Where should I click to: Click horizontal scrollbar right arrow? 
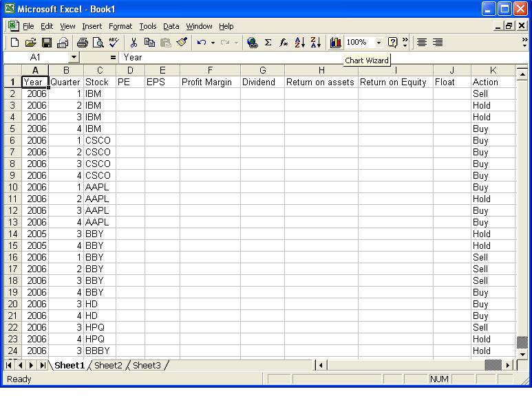point(508,366)
